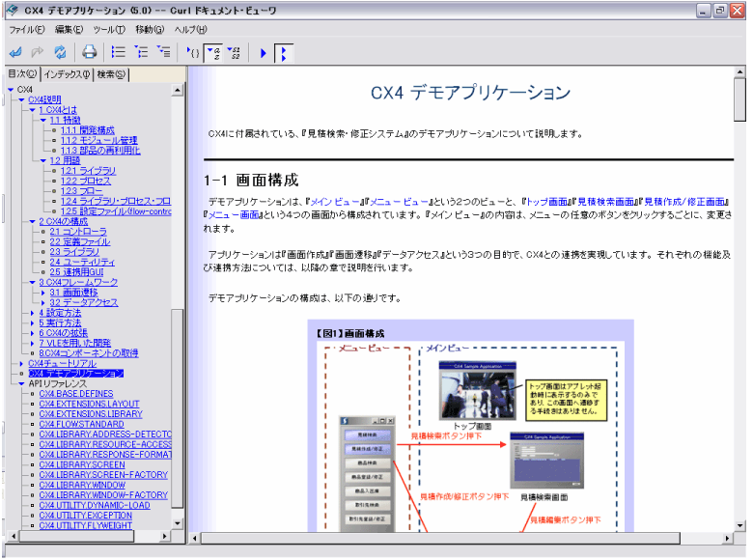Follow the 見積作成/修正画面 link
Screen dimensions: 753x560
(684, 202)
